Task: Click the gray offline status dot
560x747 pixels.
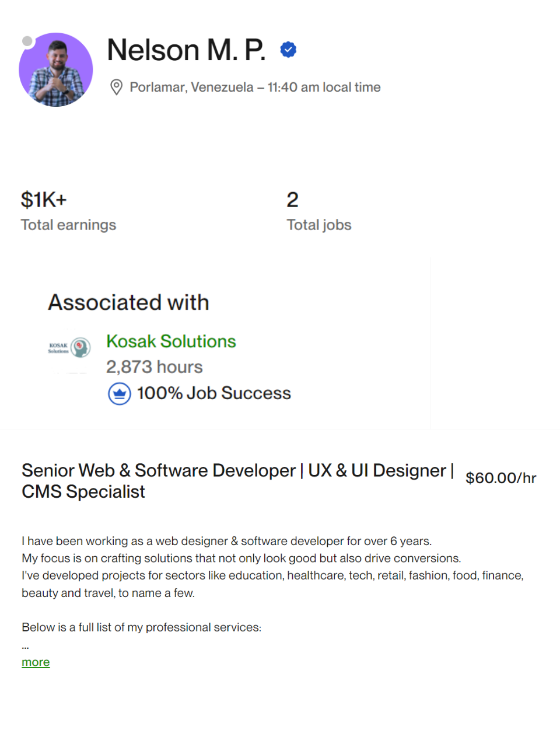Action: 27,41
